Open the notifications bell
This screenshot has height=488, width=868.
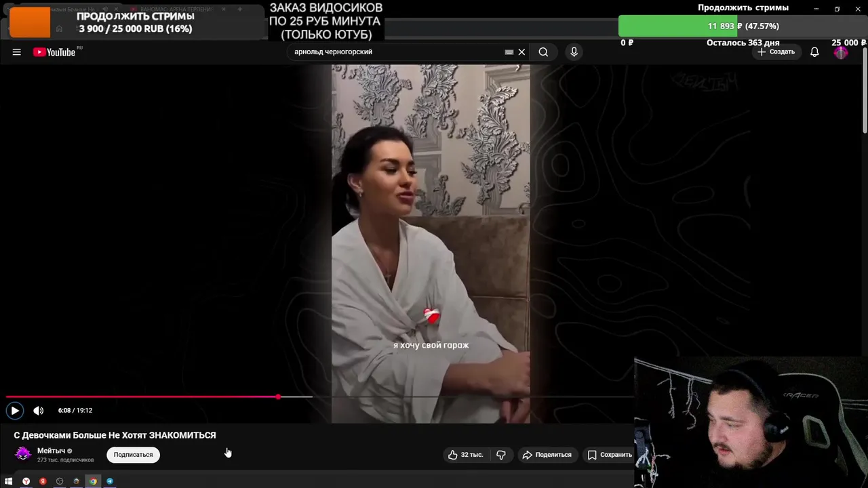(x=814, y=52)
